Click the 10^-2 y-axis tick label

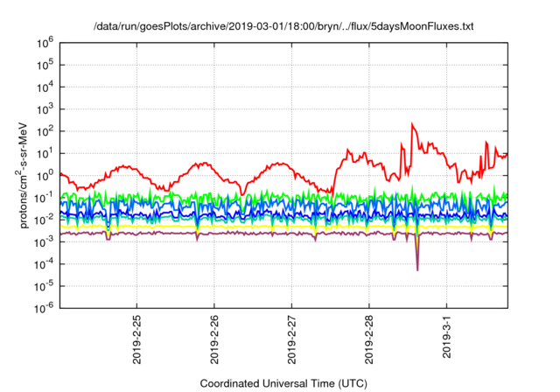click(x=45, y=220)
